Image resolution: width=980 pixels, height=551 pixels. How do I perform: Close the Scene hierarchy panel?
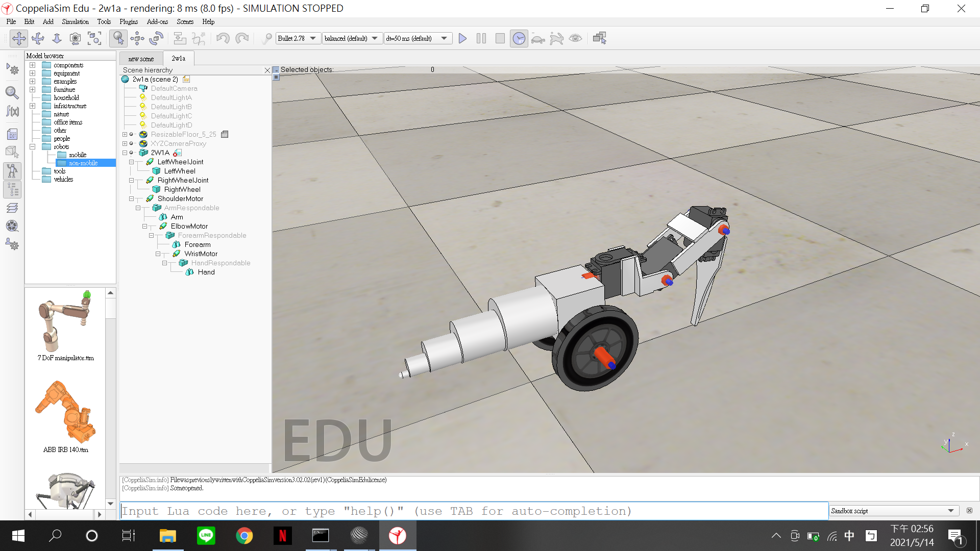coord(267,70)
